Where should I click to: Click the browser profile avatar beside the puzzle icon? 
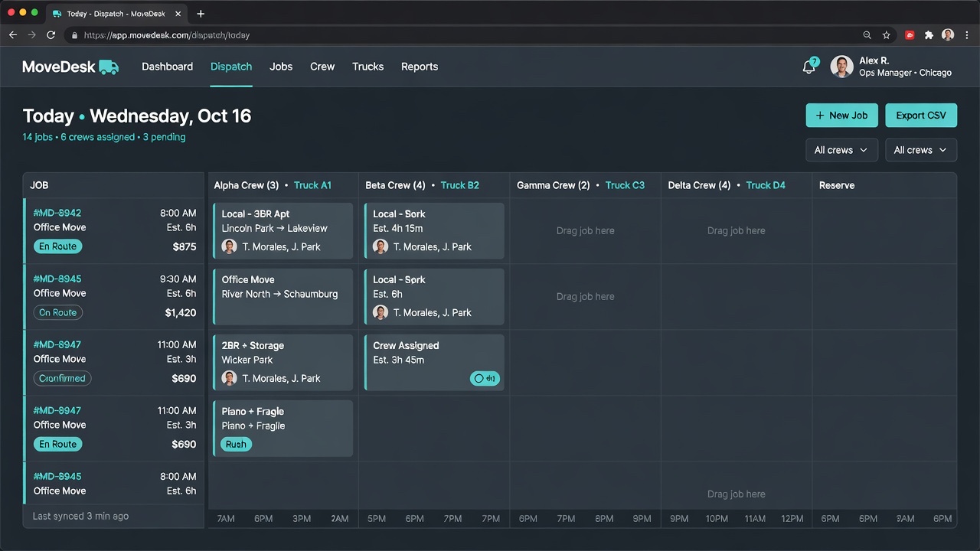948,35
